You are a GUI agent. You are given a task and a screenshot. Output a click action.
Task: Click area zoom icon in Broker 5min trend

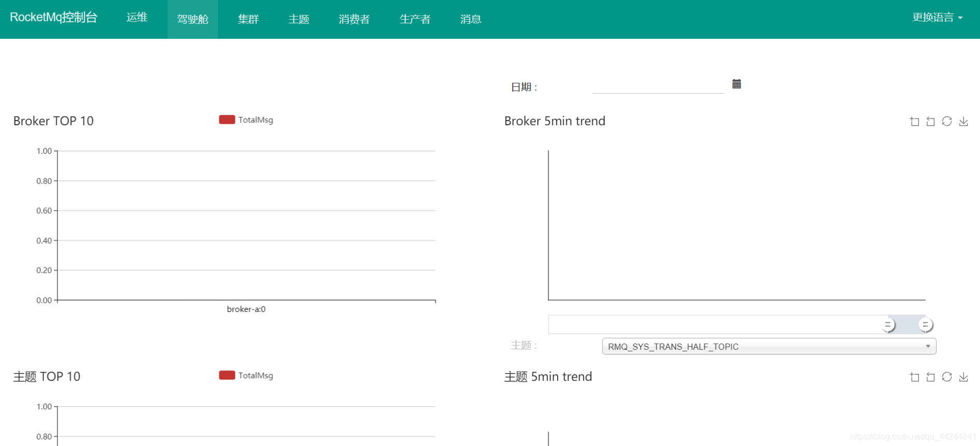[x=914, y=121]
